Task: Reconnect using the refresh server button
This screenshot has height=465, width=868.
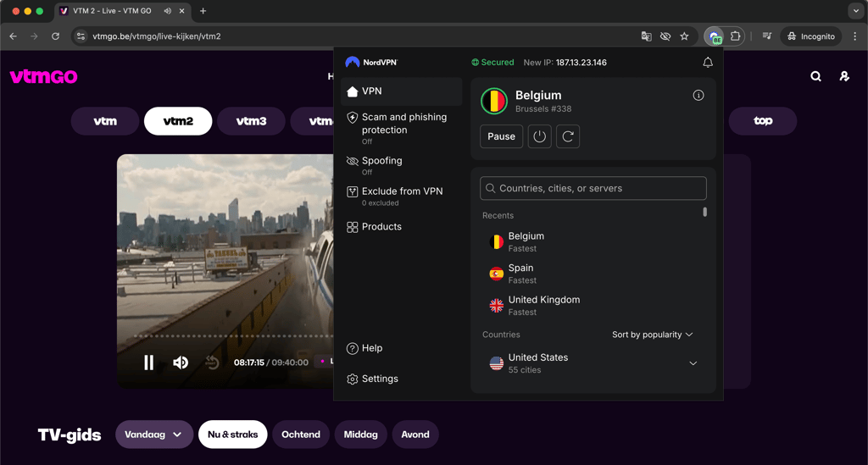Action: 568,136
